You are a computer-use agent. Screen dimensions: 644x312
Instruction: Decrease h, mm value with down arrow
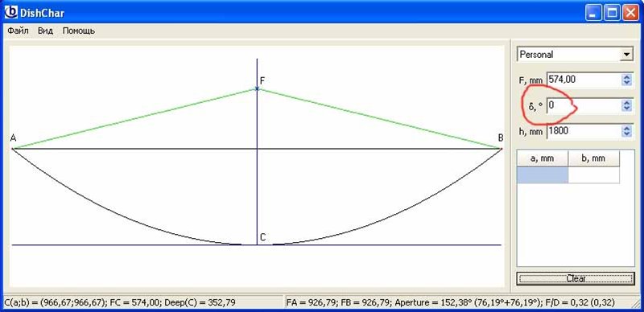626,134
